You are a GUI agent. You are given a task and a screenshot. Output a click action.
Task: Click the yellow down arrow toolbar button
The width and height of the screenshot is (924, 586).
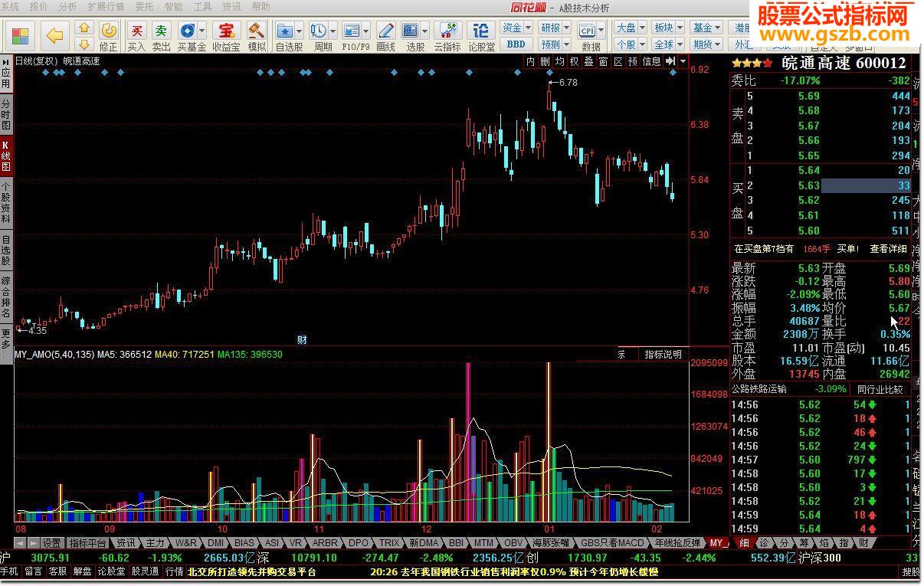pyautogui.click(x=84, y=44)
